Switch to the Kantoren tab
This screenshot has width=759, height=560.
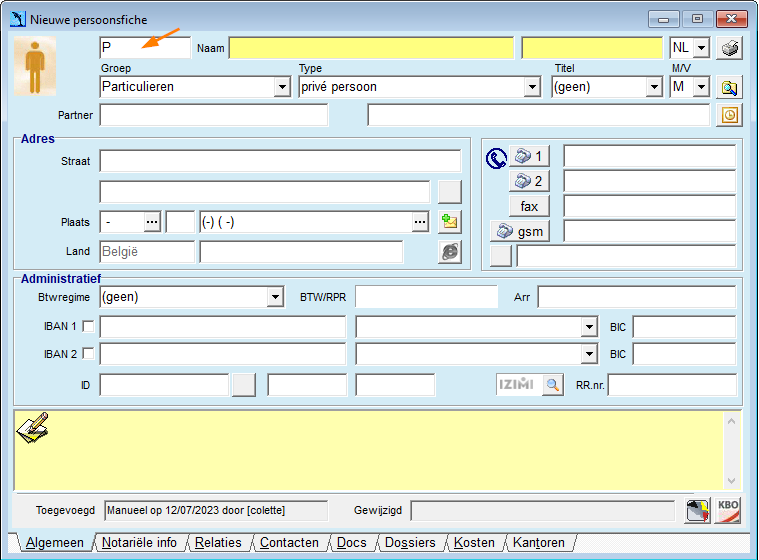pos(538,543)
